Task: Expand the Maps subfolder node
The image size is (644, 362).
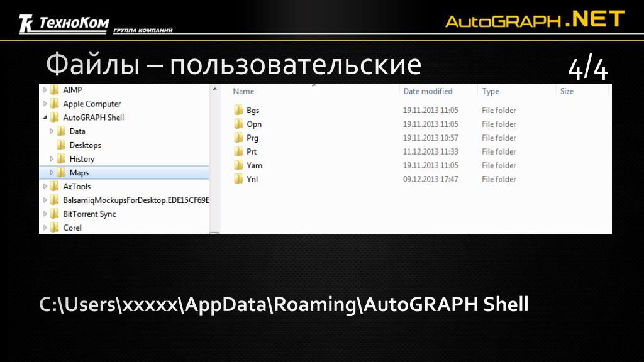Action: 52,173
